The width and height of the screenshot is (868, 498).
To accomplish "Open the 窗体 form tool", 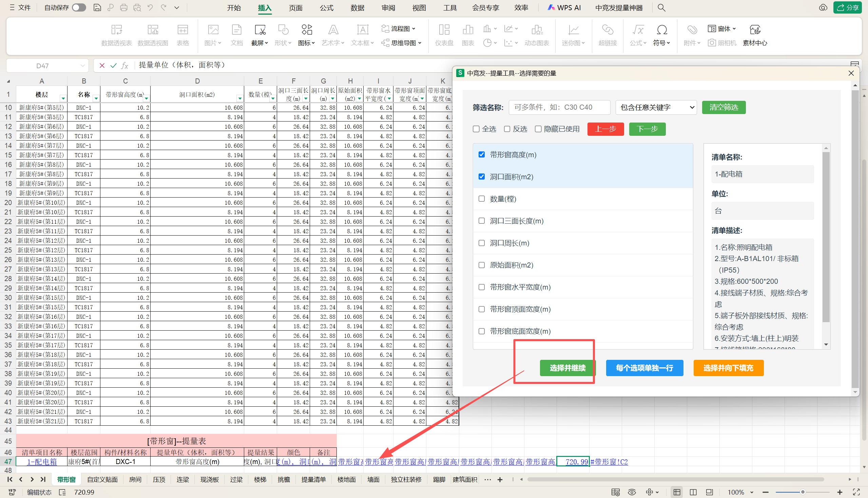I will (x=722, y=29).
